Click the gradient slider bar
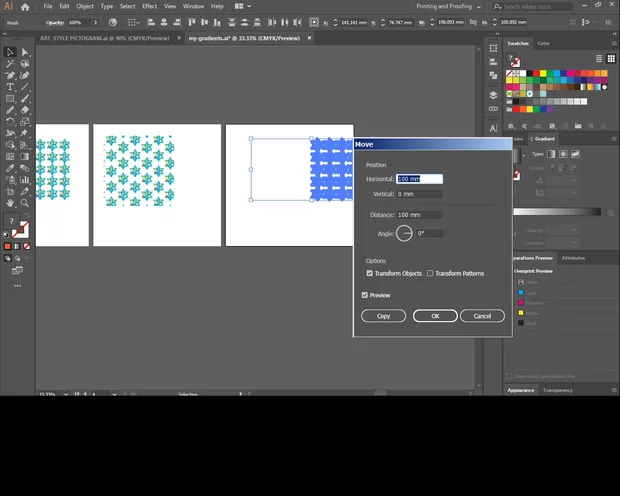Viewport: 620px width, 496px height. point(558,211)
